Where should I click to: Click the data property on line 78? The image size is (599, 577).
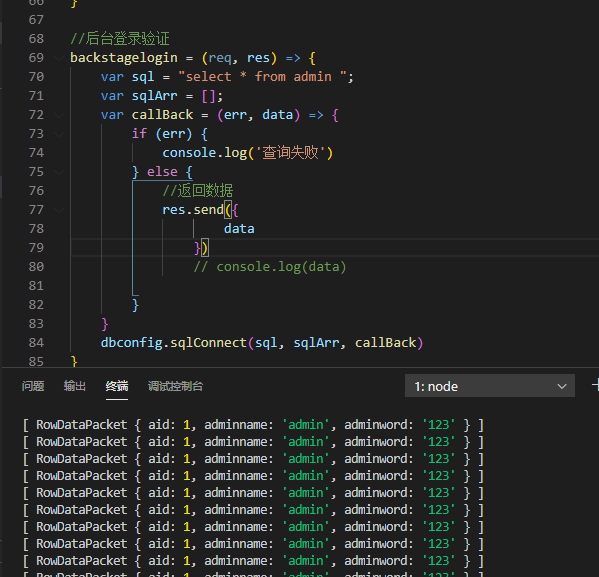239,229
